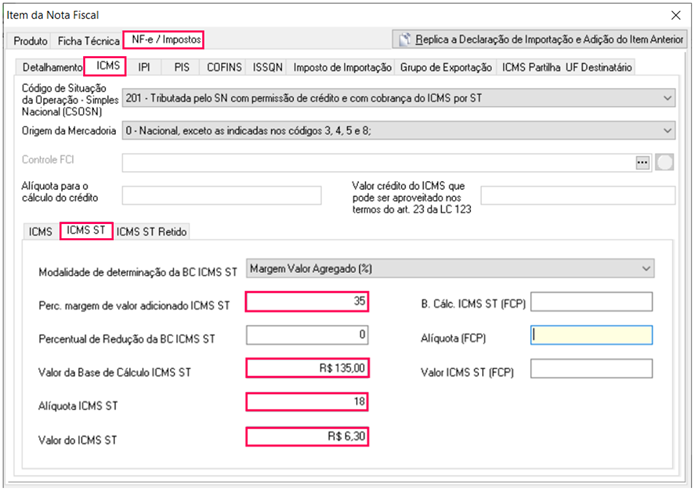This screenshot has height=490, width=696.
Task: Close the Item da Nota Fiscal window
Action: click(x=671, y=13)
